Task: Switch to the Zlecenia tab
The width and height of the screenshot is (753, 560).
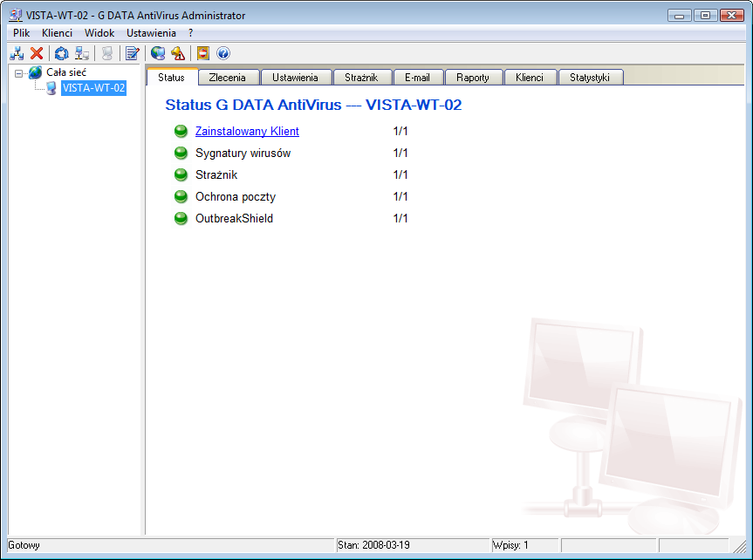Action: click(228, 78)
